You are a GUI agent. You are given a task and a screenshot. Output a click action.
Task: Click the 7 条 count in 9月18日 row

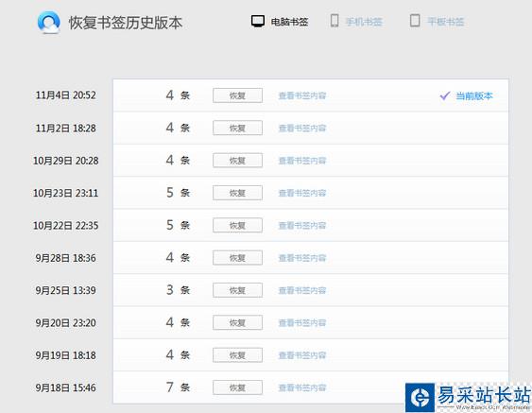coord(178,387)
